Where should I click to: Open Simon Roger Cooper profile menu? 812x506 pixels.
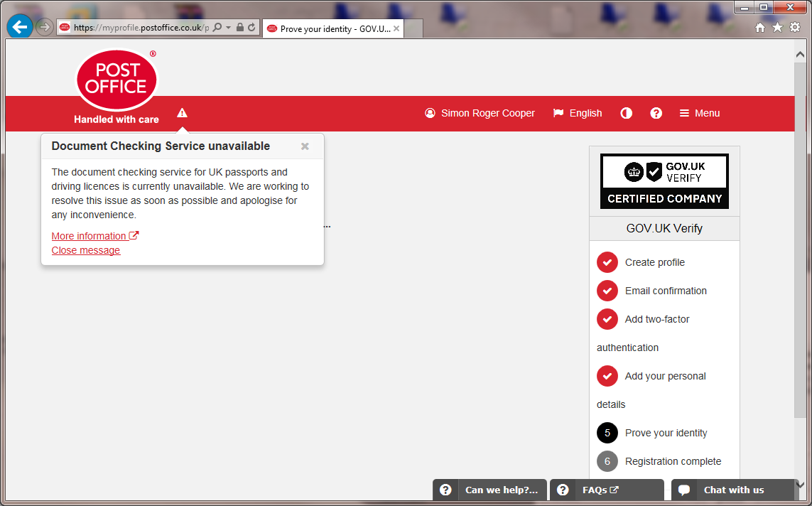point(480,113)
